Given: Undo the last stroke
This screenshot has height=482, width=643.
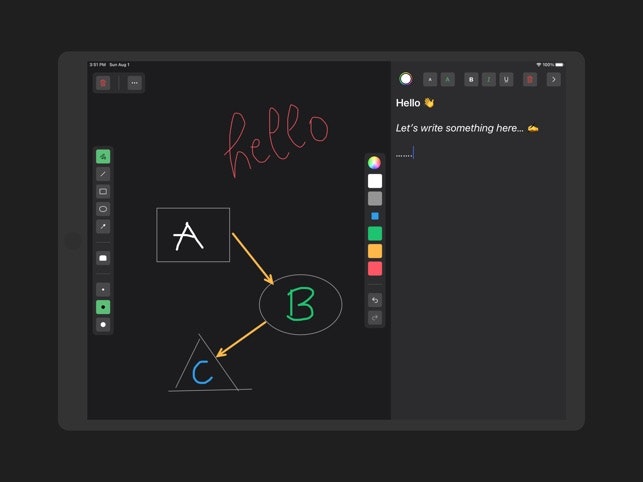Looking at the screenshot, I should [375, 300].
